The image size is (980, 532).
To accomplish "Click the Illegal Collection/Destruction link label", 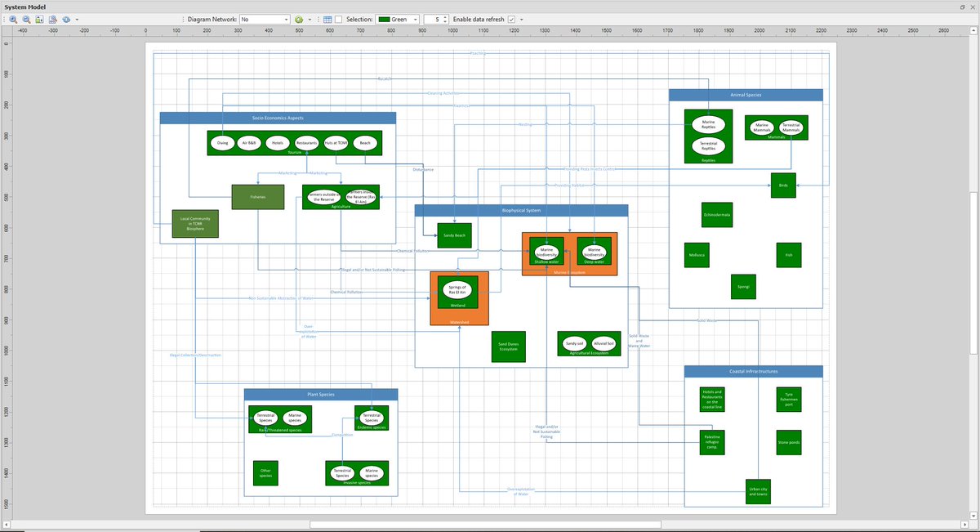I will tap(196, 355).
